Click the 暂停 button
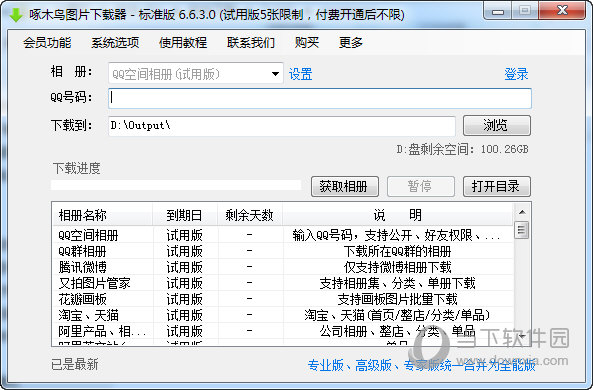 coord(421,186)
